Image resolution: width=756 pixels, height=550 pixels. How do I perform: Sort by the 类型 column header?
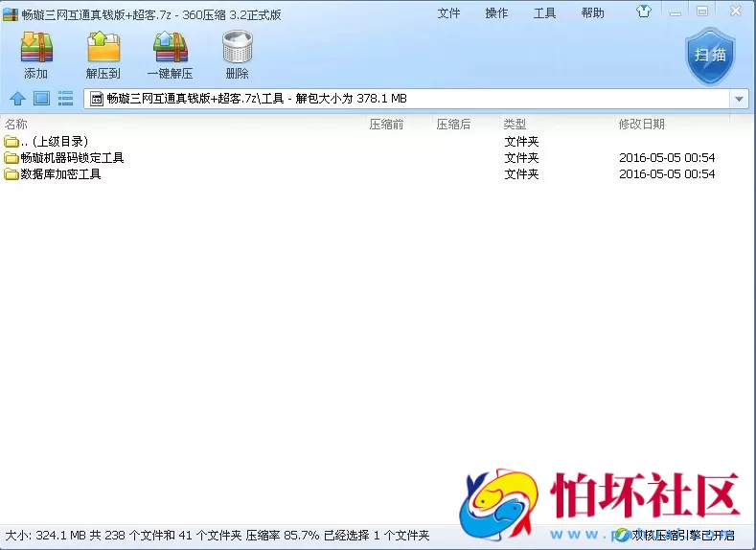[515, 125]
